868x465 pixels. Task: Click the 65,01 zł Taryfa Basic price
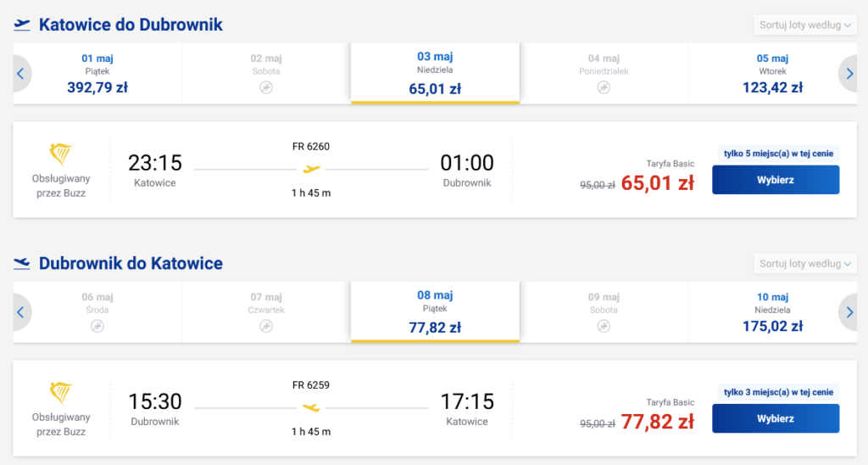[x=657, y=182]
